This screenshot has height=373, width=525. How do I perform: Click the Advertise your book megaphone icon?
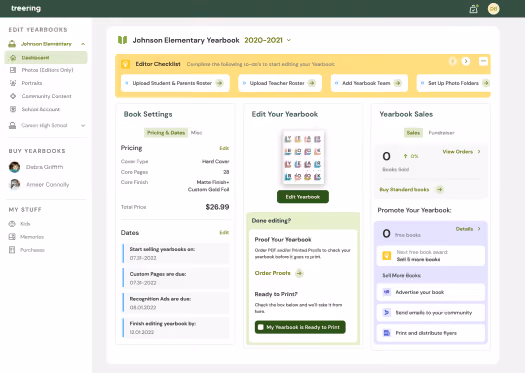(x=387, y=292)
